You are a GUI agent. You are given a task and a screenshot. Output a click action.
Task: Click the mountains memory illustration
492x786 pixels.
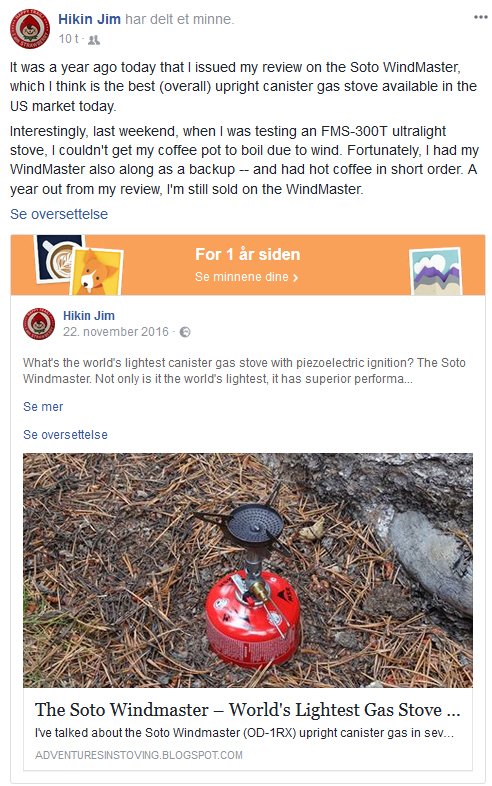click(x=435, y=271)
